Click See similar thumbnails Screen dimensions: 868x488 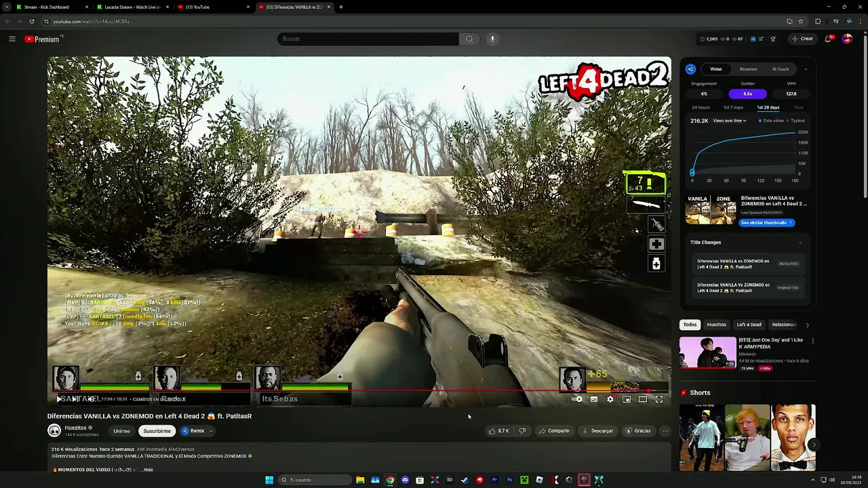click(x=766, y=222)
